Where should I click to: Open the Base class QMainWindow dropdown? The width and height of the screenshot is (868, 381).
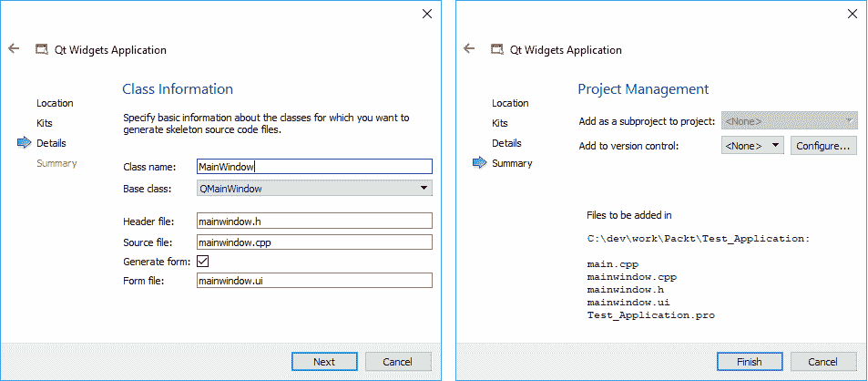(x=314, y=189)
